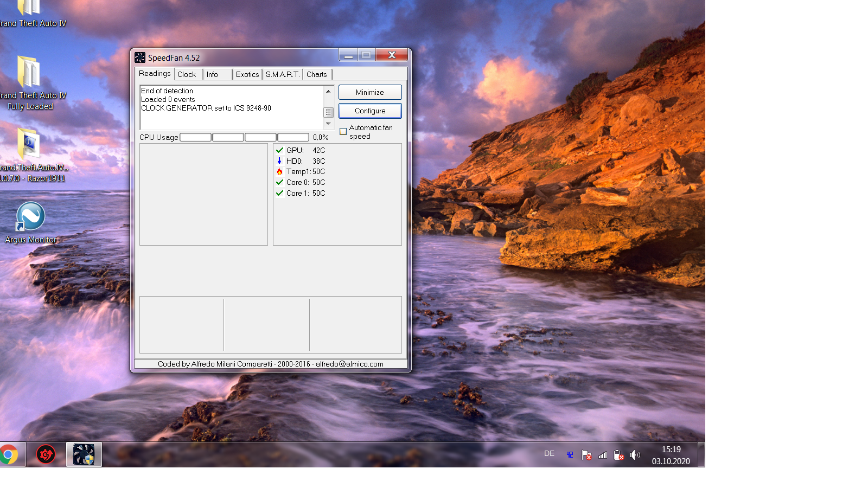Open the volume speaker tray icon
This screenshot has height=488, width=868.
(635, 455)
